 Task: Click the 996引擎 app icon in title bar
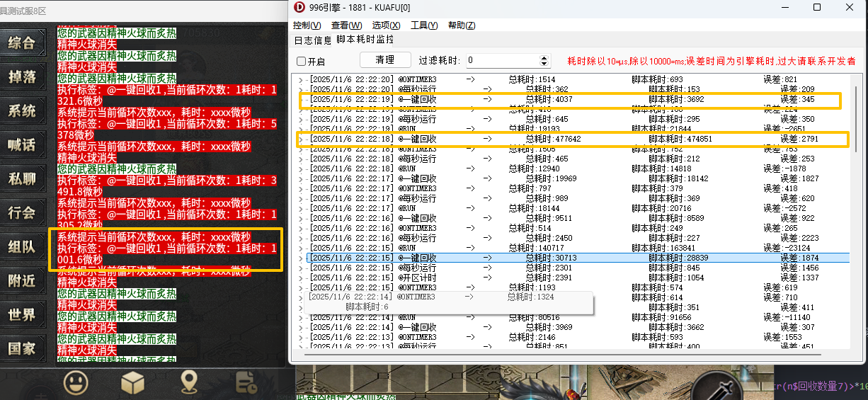299,7
